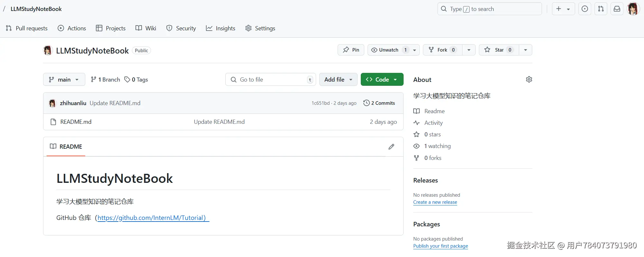Open the star lists dropdown arrow

pyautogui.click(x=525, y=50)
